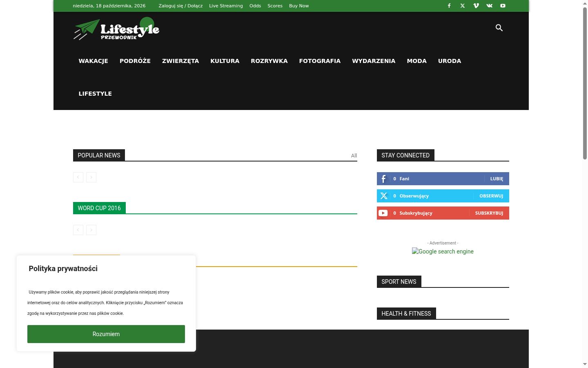Open the Buy Now link
Viewport: 588px width, 368px height.
click(299, 6)
